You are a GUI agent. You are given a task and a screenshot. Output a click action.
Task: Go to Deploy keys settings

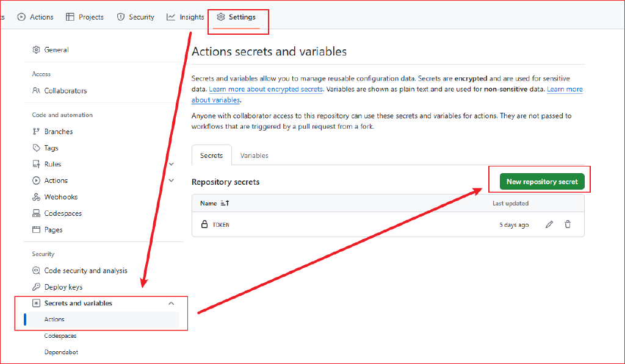(x=63, y=287)
